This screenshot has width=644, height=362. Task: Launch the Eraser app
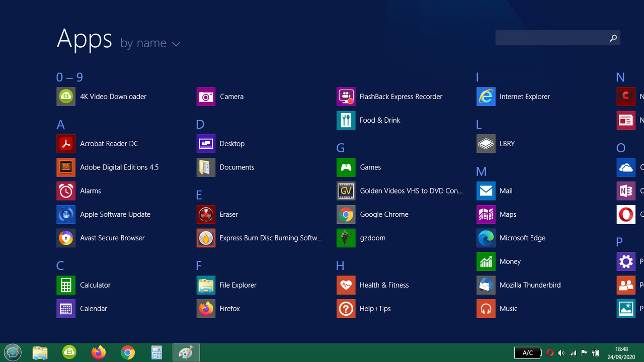point(217,215)
